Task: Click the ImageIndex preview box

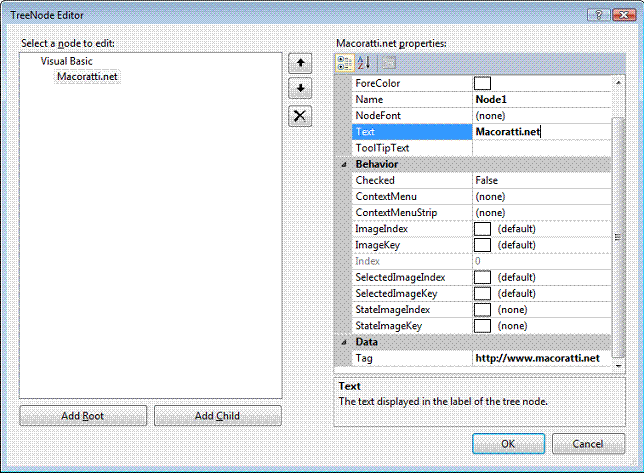Action: (x=482, y=229)
